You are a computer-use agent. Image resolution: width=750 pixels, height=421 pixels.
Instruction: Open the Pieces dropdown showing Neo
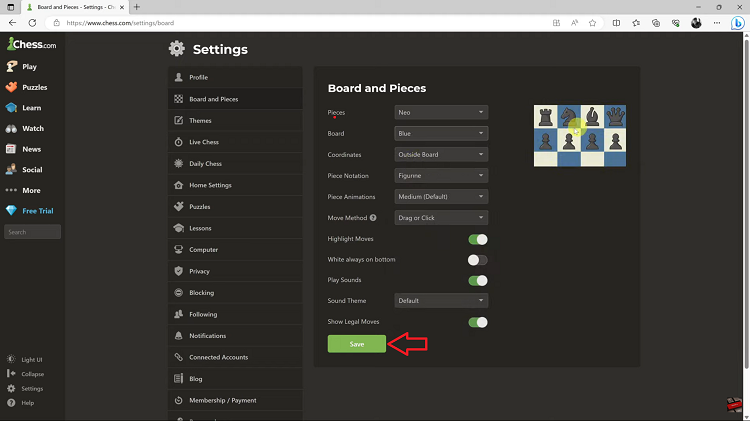click(x=441, y=112)
